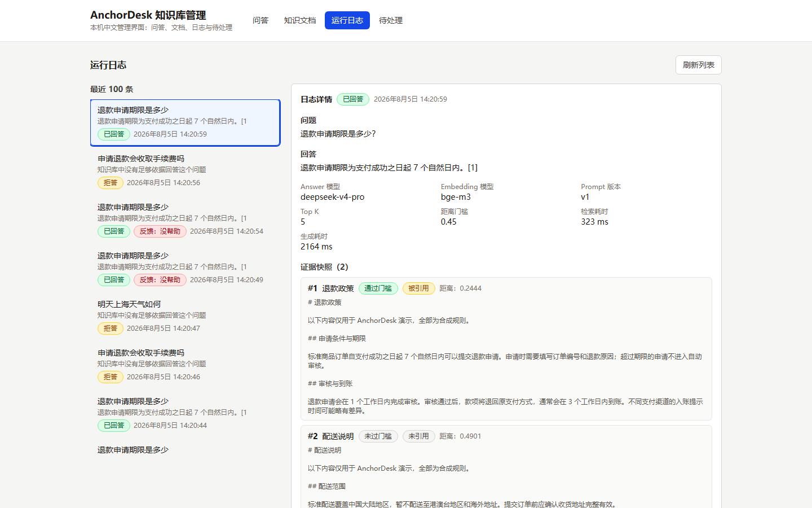This screenshot has height=508, width=812.
Task: Click the bge-m3 embedding model value
Action: tap(456, 197)
